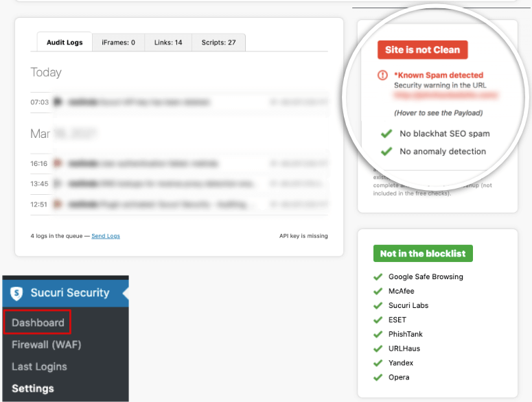Image resolution: width=532 pixels, height=402 pixels.
Task: Click the Send Logs link
Action: [106, 236]
